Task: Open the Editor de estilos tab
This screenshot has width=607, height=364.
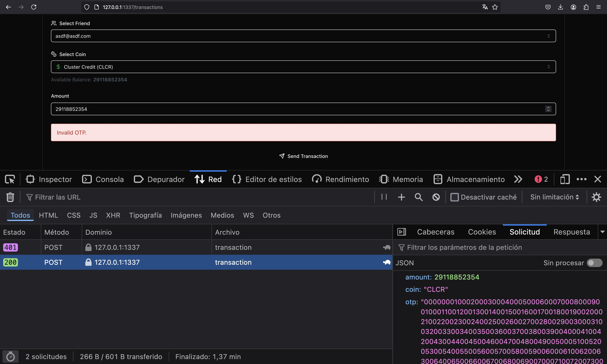Action: pyautogui.click(x=267, y=179)
